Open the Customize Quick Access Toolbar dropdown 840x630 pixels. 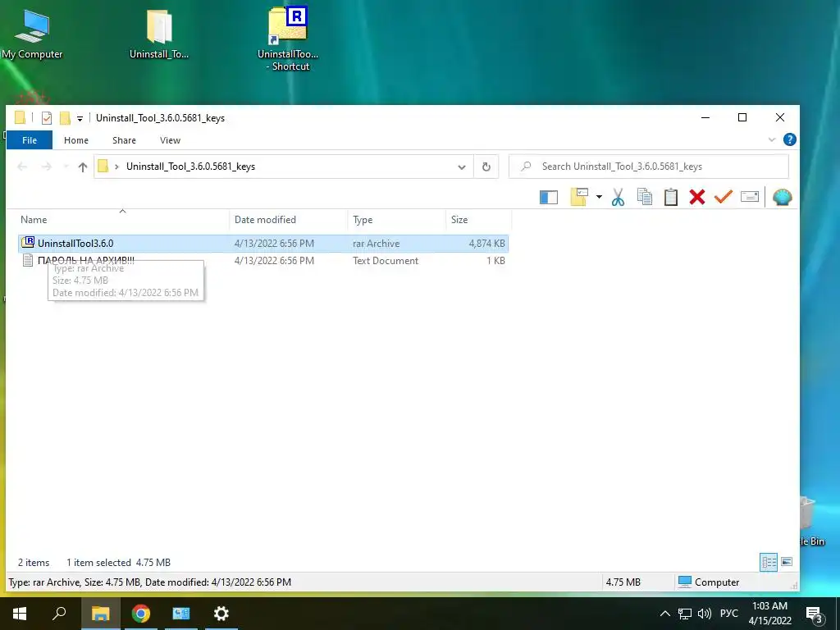pos(80,118)
